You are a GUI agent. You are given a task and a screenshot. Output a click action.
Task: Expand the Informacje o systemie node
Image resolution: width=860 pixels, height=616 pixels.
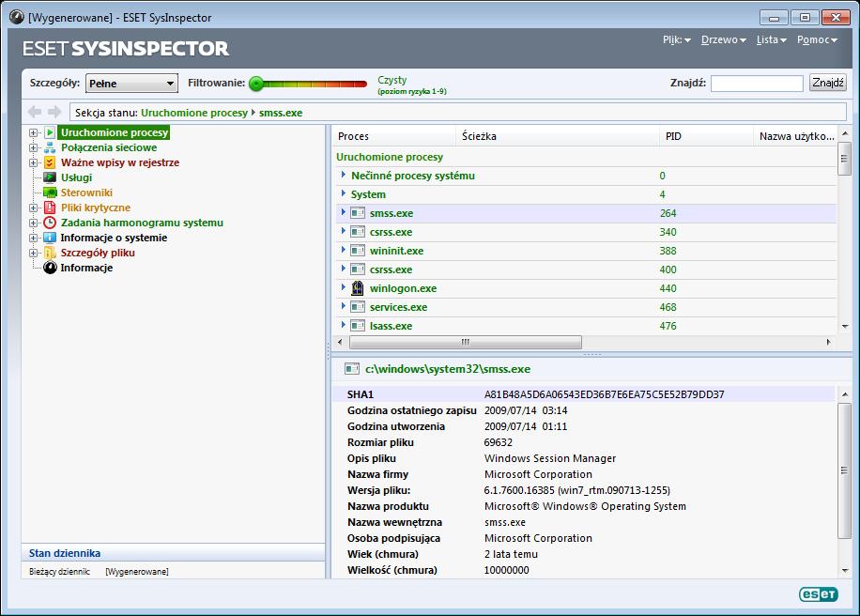click(x=34, y=239)
